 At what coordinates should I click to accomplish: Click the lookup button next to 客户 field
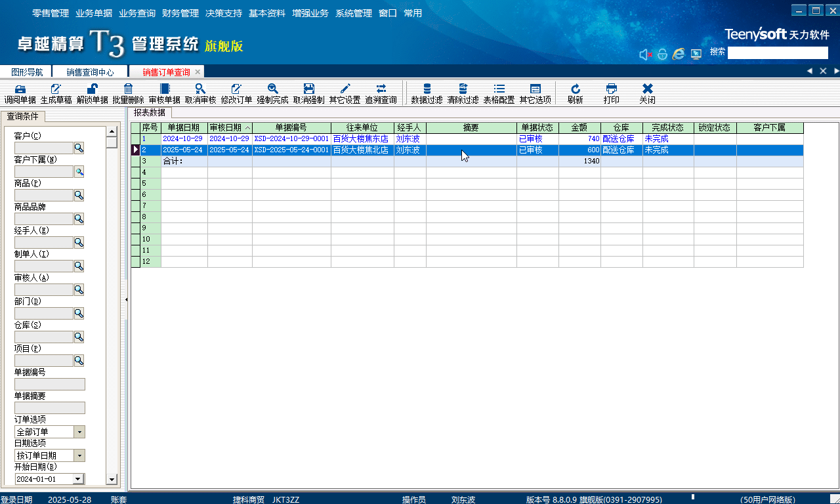(79, 148)
